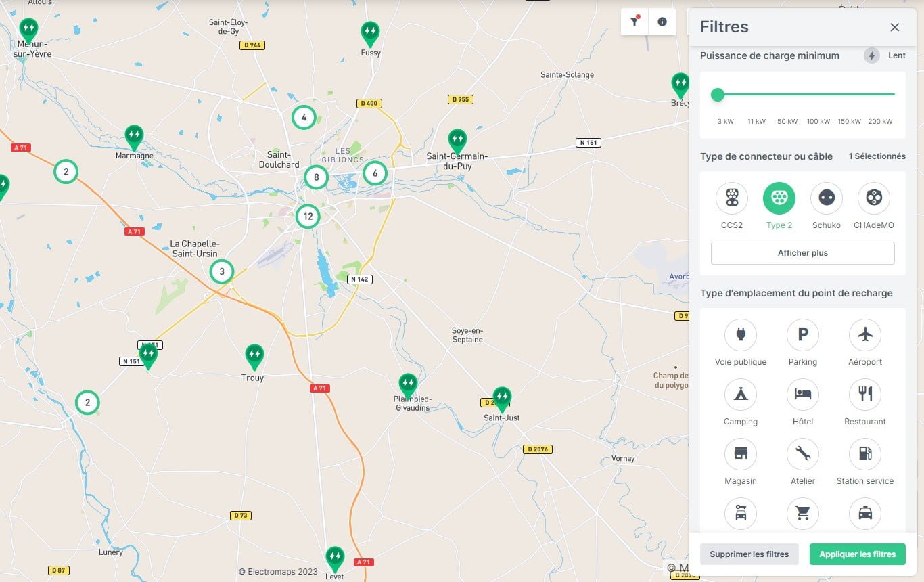Open the map info panel

pyautogui.click(x=662, y=21)
